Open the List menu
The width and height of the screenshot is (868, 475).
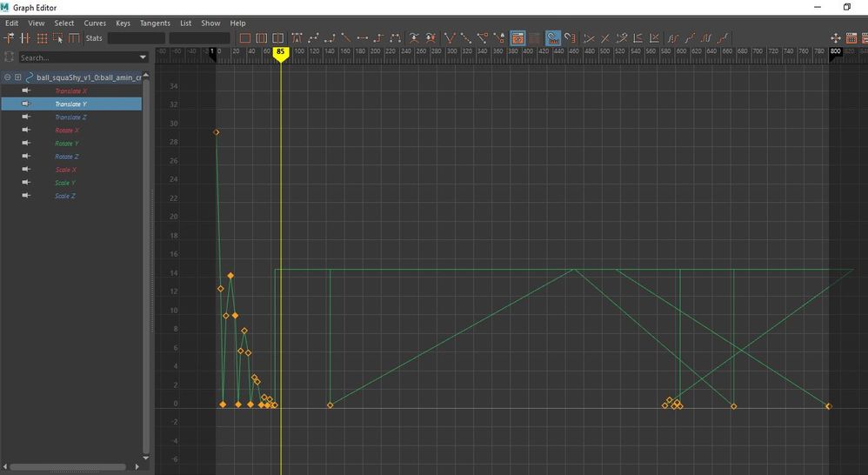(x=185, y=23)
